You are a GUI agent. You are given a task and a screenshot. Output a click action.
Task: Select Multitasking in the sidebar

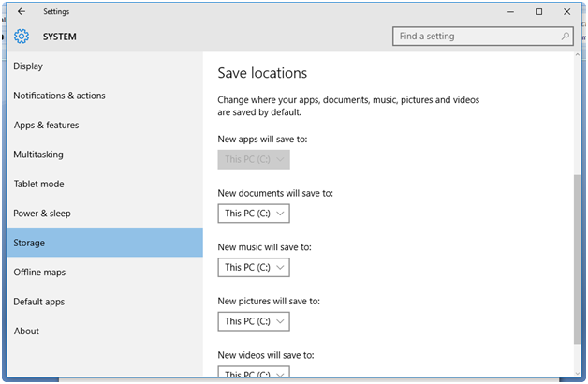point(37,155)
